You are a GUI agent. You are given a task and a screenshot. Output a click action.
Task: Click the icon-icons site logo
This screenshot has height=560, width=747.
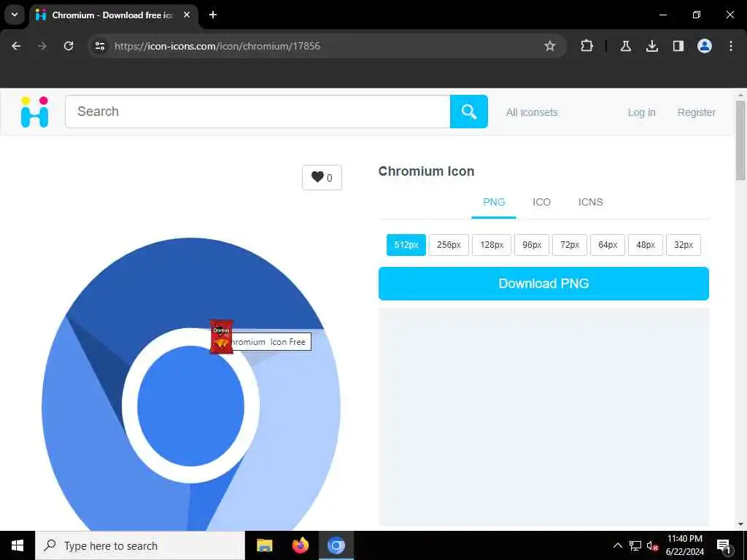click(x=35, y=112)
